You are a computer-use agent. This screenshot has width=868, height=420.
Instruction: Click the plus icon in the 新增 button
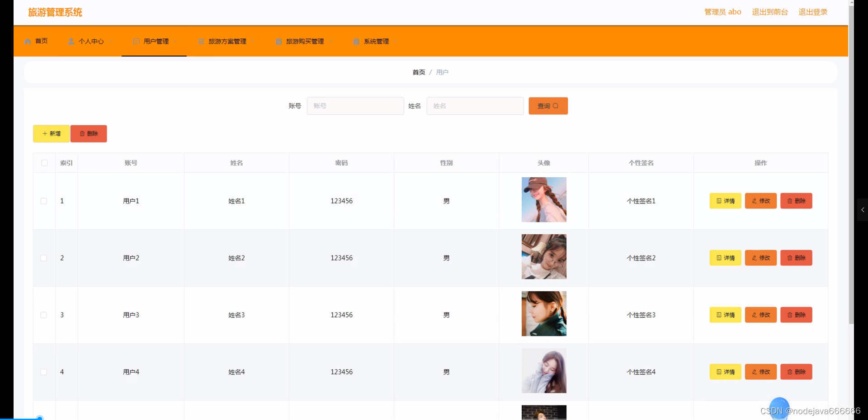(x=45, y=133)
